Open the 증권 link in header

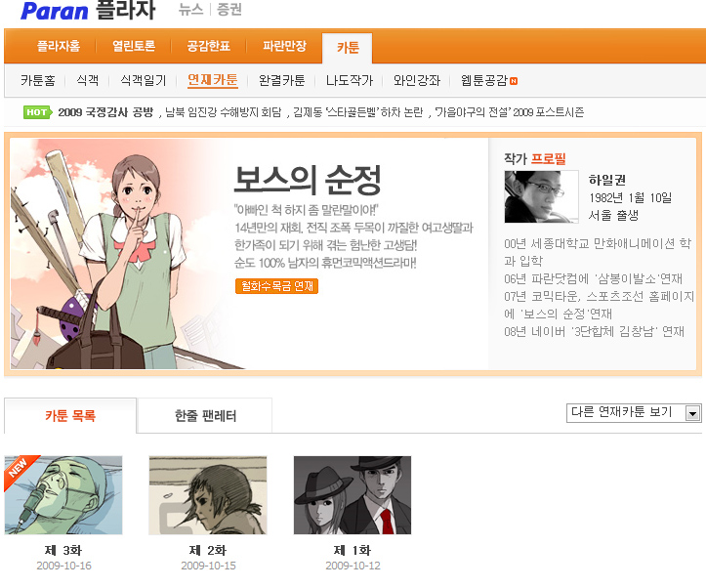[x=229, y=10]
